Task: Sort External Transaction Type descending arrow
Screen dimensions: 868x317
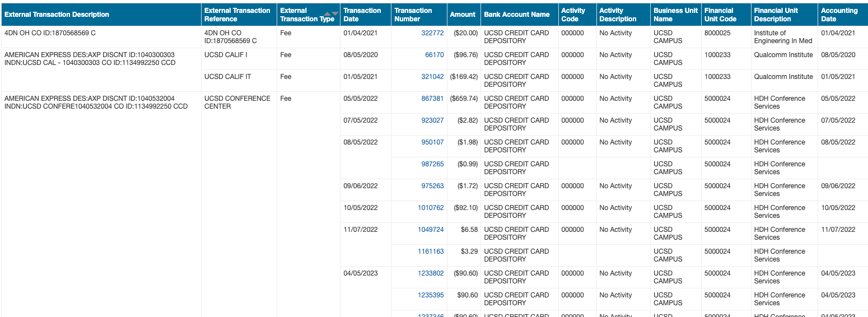Action: tap(335, 13)
